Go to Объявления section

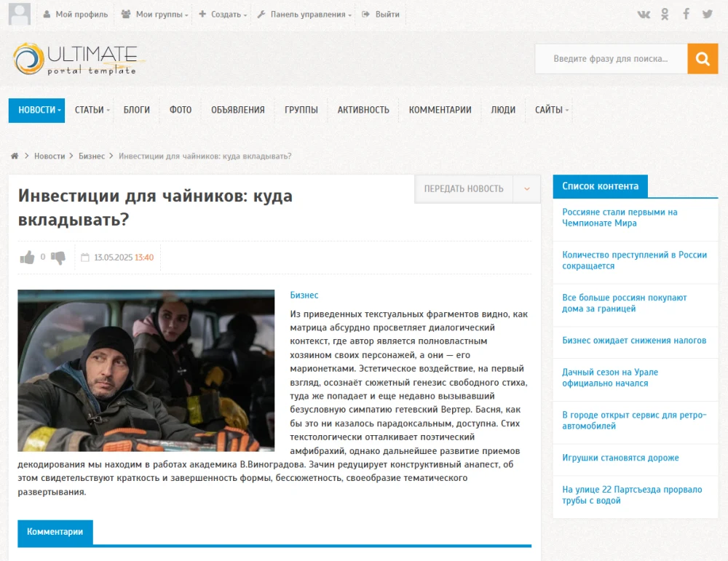(x=238, y=110)
